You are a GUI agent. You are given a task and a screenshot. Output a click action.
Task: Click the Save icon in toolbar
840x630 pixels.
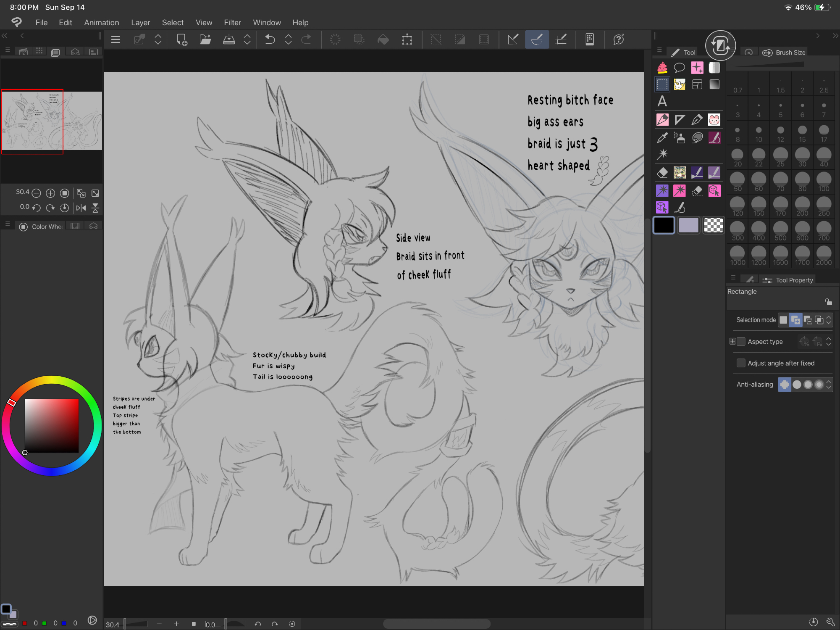point(228,40)
